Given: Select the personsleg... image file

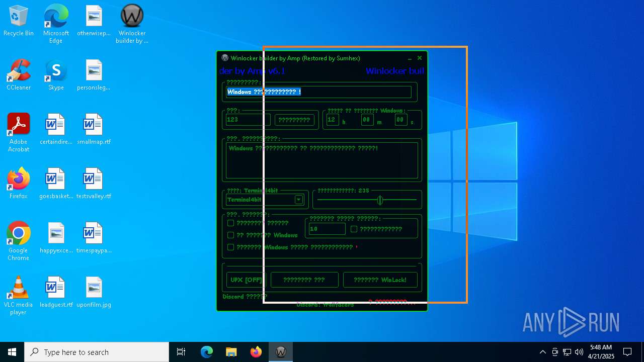Looking at the screenshot, I should click(x=94, y=75).
